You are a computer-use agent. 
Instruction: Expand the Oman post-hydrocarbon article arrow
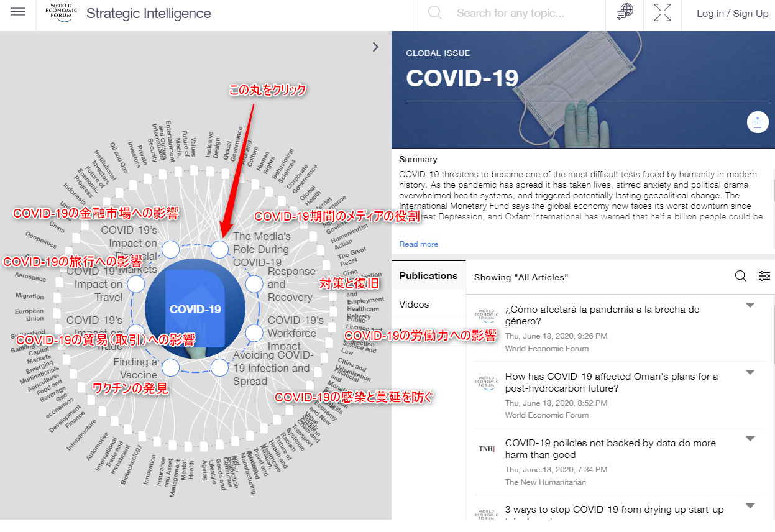click(x=750, y=372)
